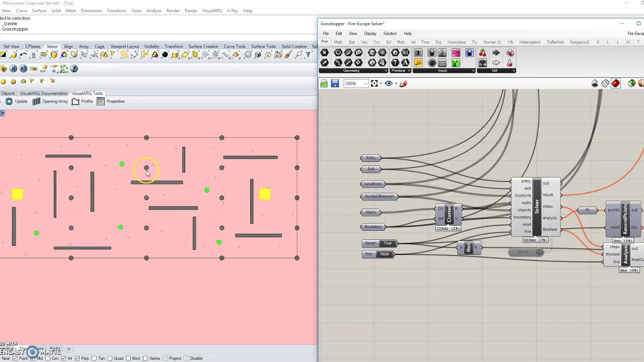Click the 0.1 number primitive icon
Viewport: 644px width, 362px height.
click(405, 53)
